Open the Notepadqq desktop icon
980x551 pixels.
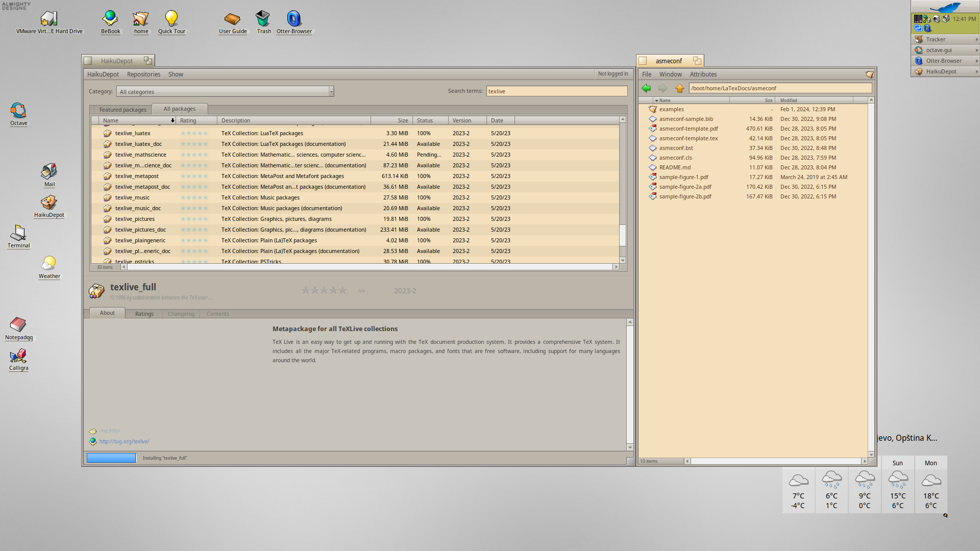click(18, 325)
